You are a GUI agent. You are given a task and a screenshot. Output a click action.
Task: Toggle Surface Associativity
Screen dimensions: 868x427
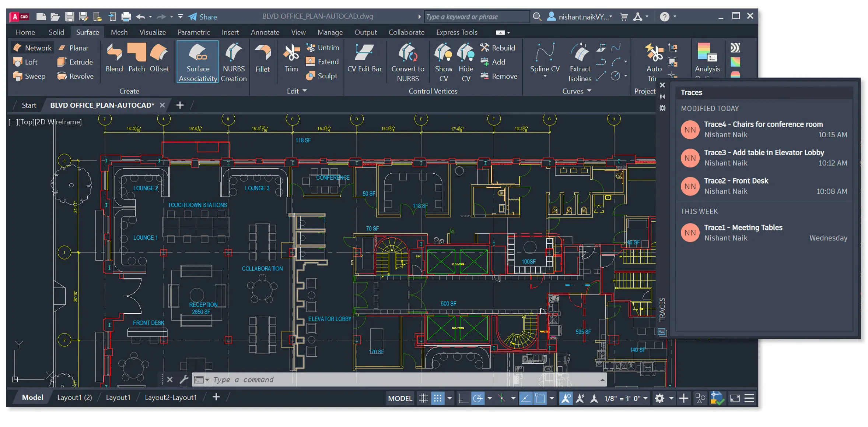pos(197,62)
